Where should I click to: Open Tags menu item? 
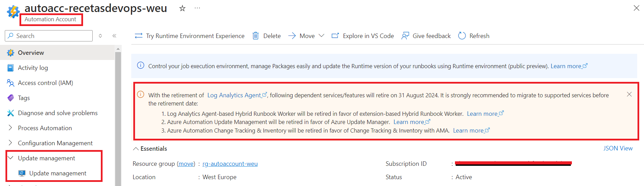tap(24, 98)
